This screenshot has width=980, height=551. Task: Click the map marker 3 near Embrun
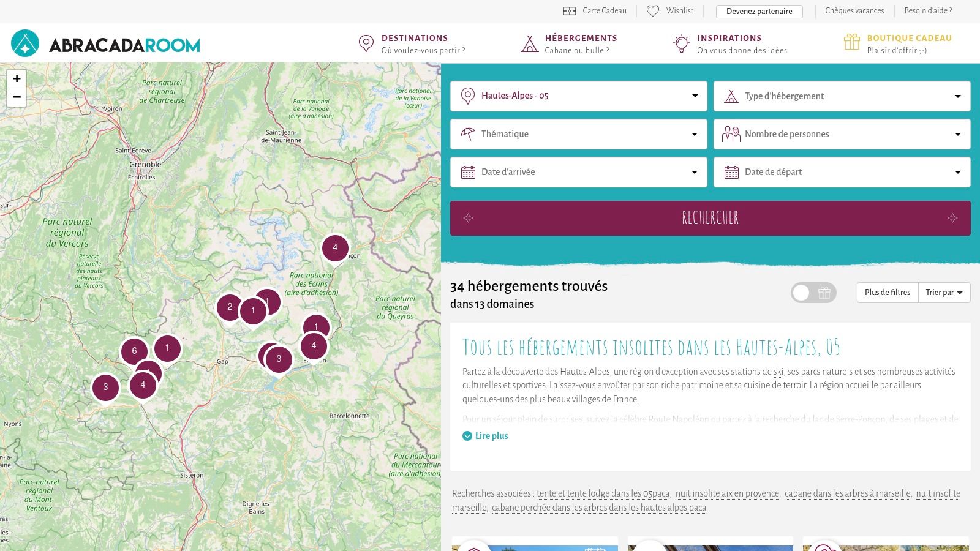(x=279, y=359)
